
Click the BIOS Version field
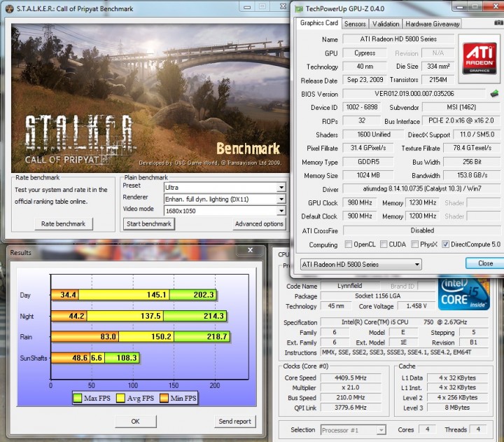point(414,94)
